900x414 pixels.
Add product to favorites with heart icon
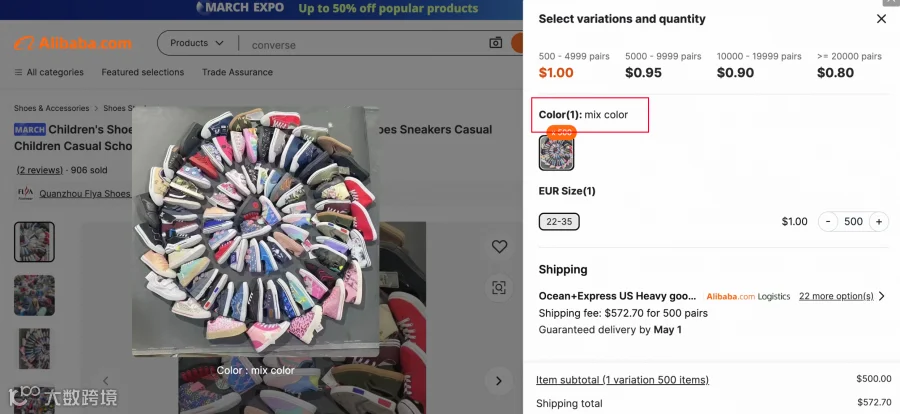[x=499, y=246]
